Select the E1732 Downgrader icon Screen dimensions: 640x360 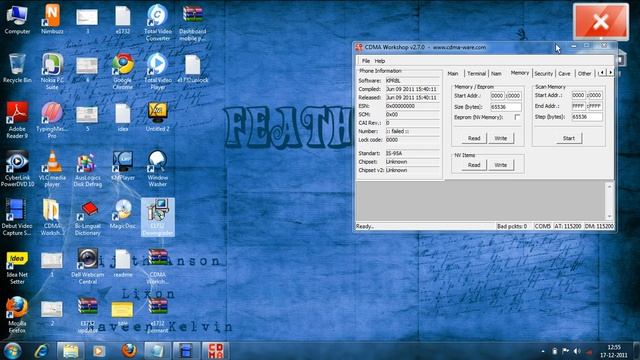tap(158, 218)
